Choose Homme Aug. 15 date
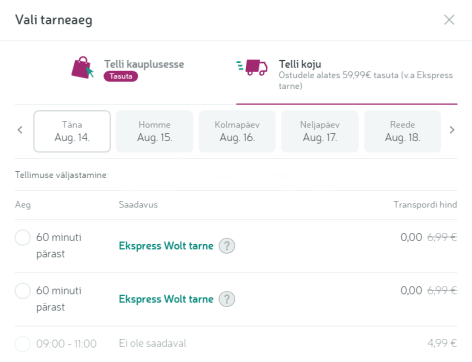Image resolution: width=472 pixels, height=362 pixels. pyautogui.click(x=154, y=131)
